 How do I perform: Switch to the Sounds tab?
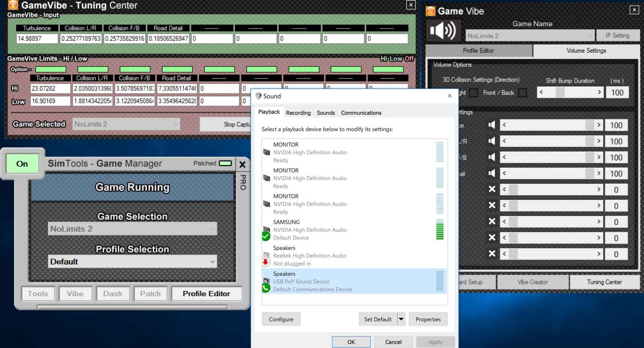point(326,113)
